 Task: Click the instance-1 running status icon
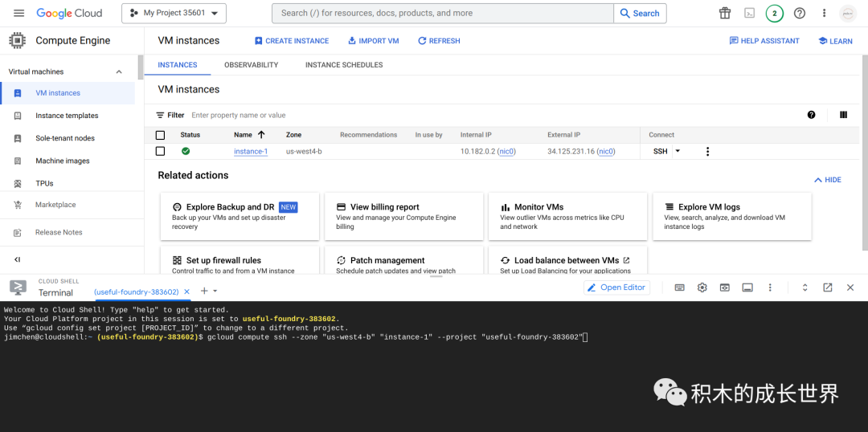point(186,151)
